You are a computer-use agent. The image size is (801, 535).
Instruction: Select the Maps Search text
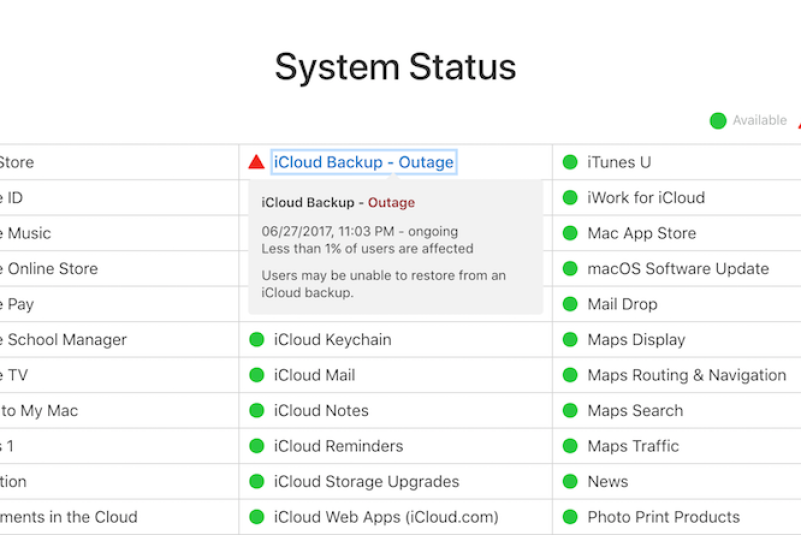(x=635, y=411)
